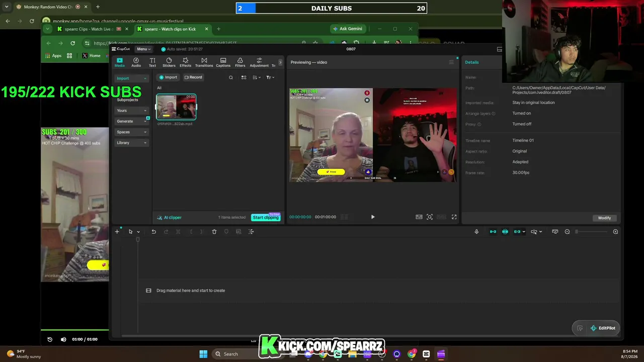Switch to the Stickers tab
The height and width of the screenshot is (362, 644).
[169, 62]
